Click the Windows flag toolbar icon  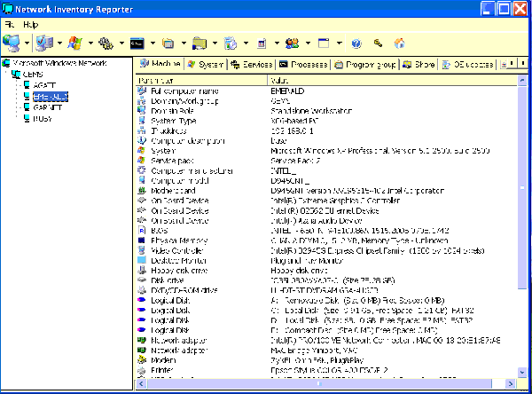click(74, 42)
